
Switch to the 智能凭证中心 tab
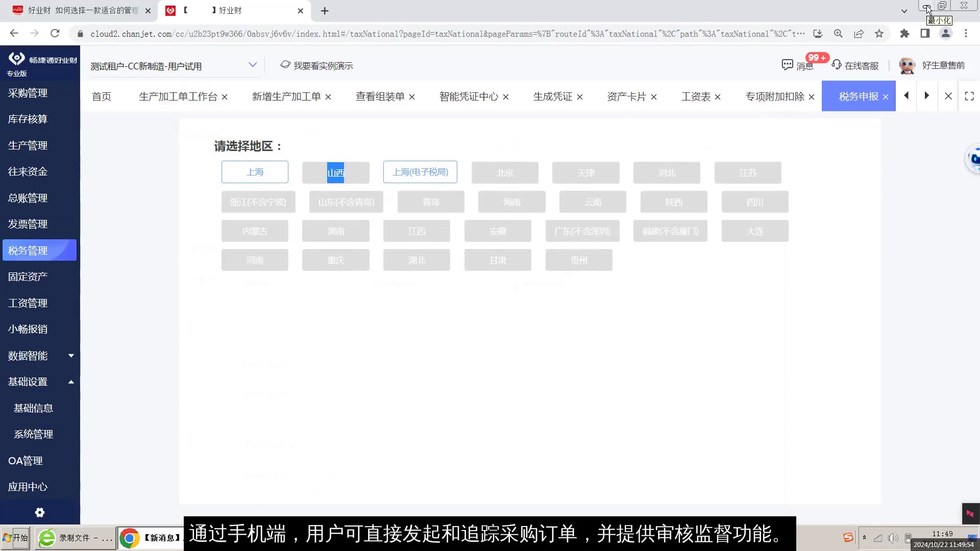pyautogui.click(x=468, y=96)
